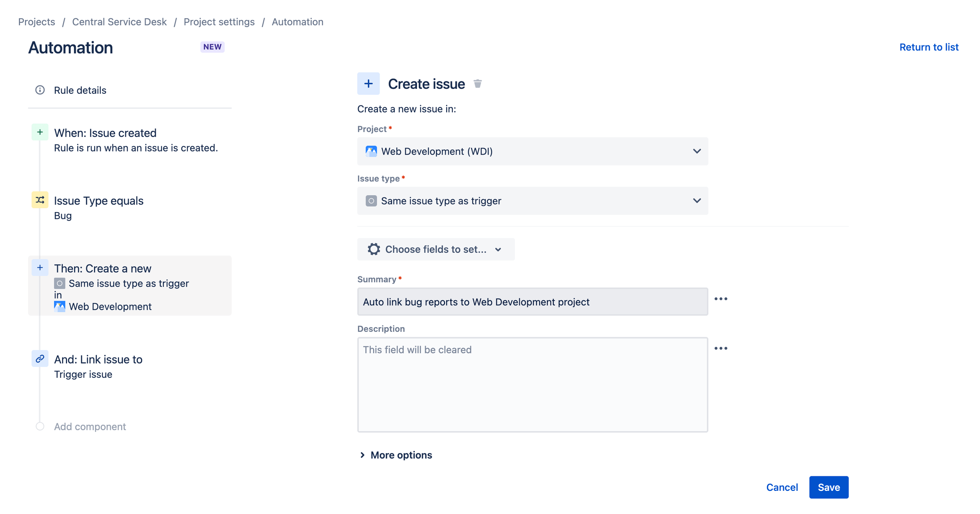The width and height of the screenshot is (980, 514).
Task: Click the Save button to confirm automation
Action: 828,487
